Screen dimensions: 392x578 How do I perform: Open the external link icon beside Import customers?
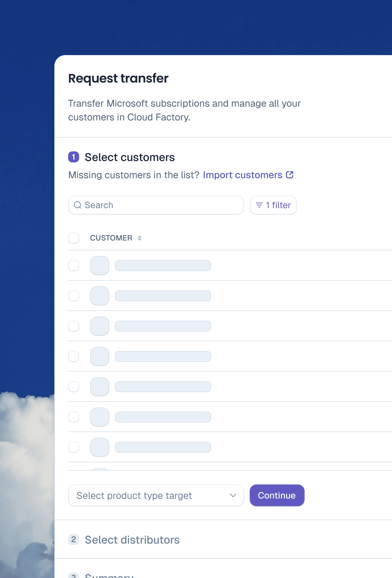tap(290, 175)
